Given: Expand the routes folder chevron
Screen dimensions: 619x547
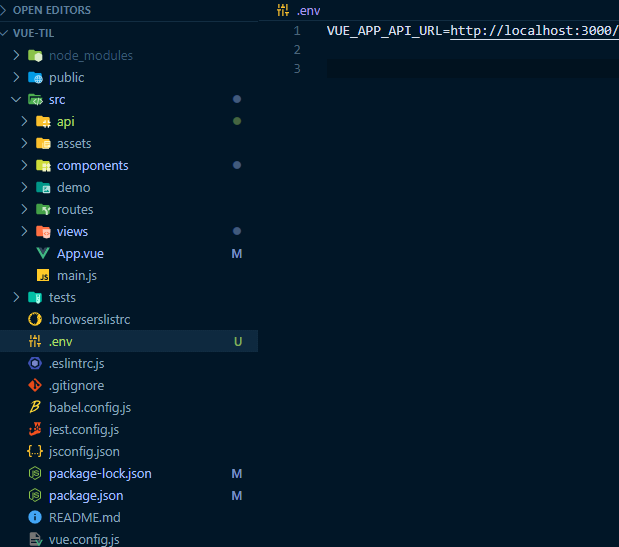Looking at the screenshot, I should tap(24, 209).
